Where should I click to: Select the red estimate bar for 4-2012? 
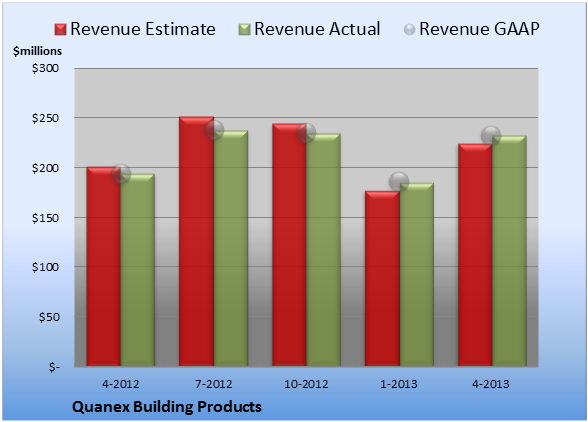click(104, 266)
